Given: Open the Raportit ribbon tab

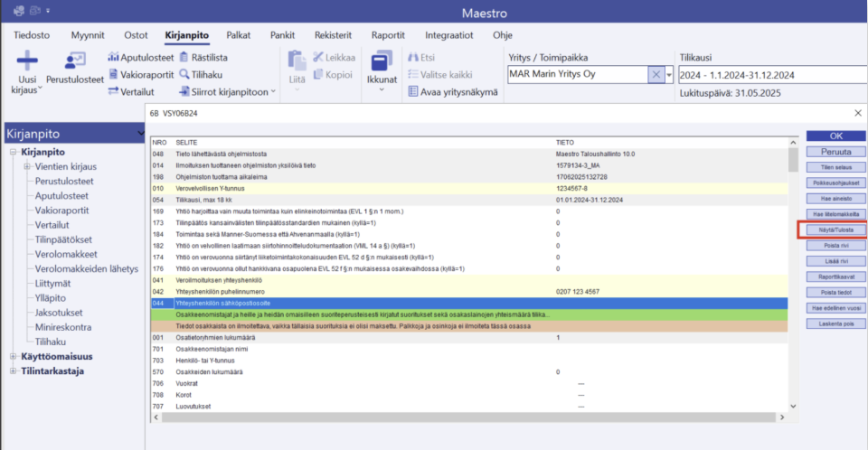Looking at the screenshot, I should [x=388, y=34].
